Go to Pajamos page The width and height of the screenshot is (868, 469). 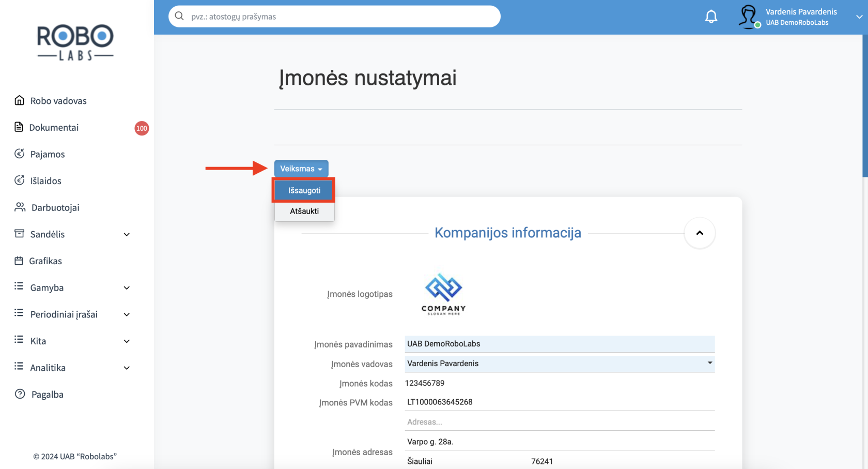pyautogui.click(x=48, y=154)
